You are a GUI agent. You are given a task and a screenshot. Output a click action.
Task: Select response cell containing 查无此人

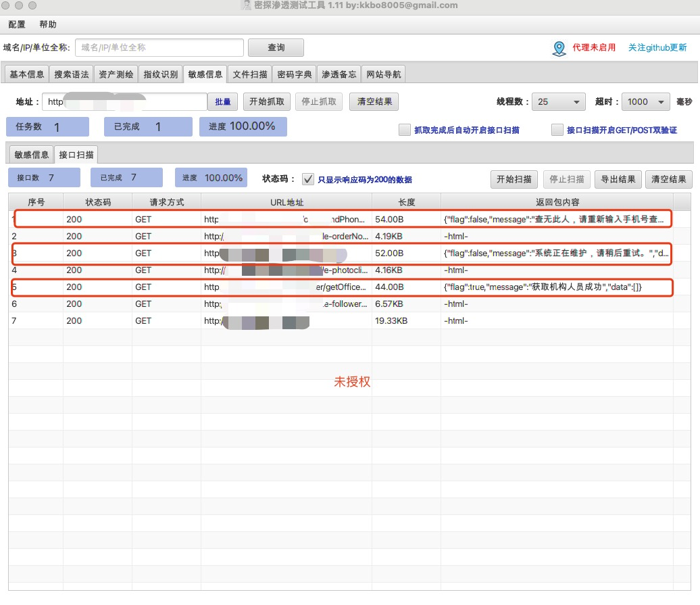[x=557, y=219]
